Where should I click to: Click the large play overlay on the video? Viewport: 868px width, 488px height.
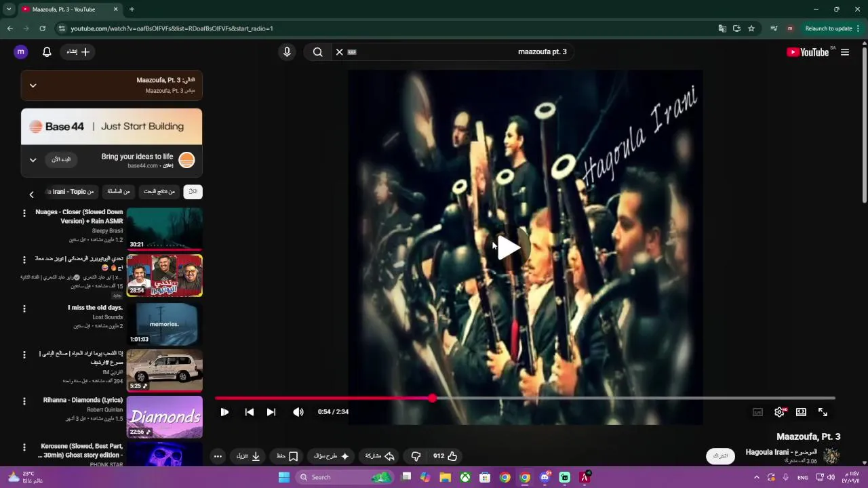pyautogui.click(x=509, y=248)
